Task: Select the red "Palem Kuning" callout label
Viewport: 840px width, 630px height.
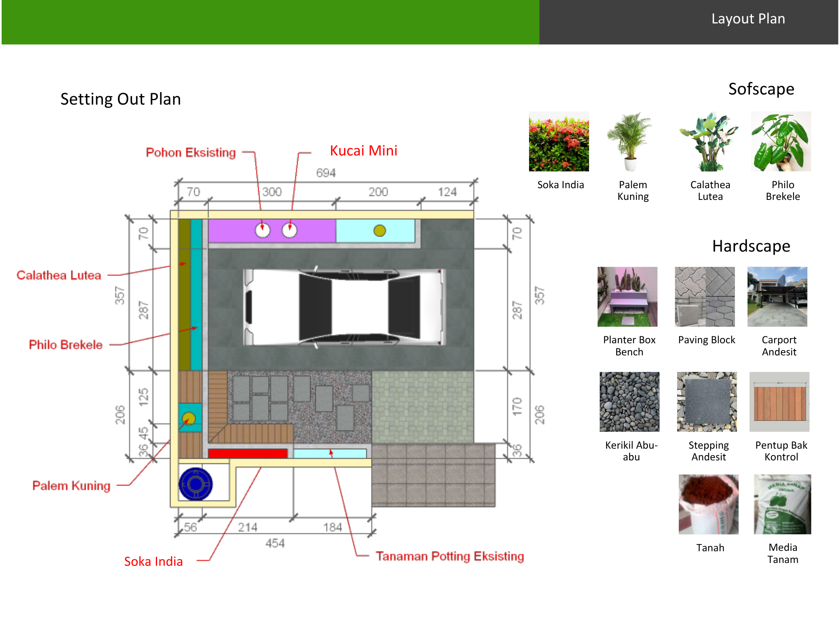Action: (x=71, y=486)
